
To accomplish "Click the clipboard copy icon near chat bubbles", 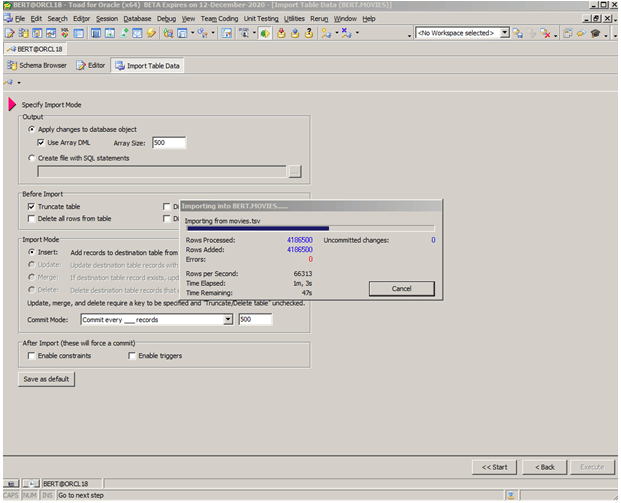I will tap(568, 33).
